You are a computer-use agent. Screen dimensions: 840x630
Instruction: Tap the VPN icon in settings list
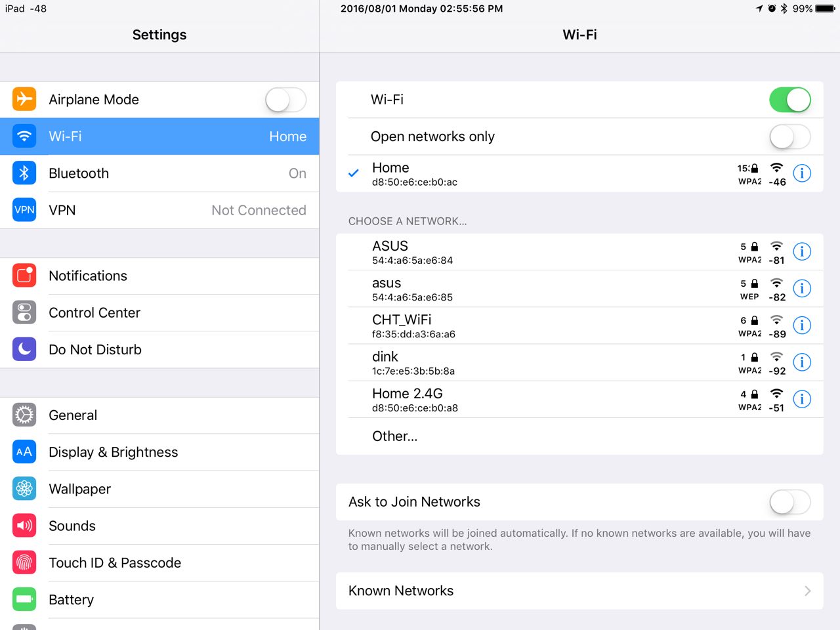[24, 210]
